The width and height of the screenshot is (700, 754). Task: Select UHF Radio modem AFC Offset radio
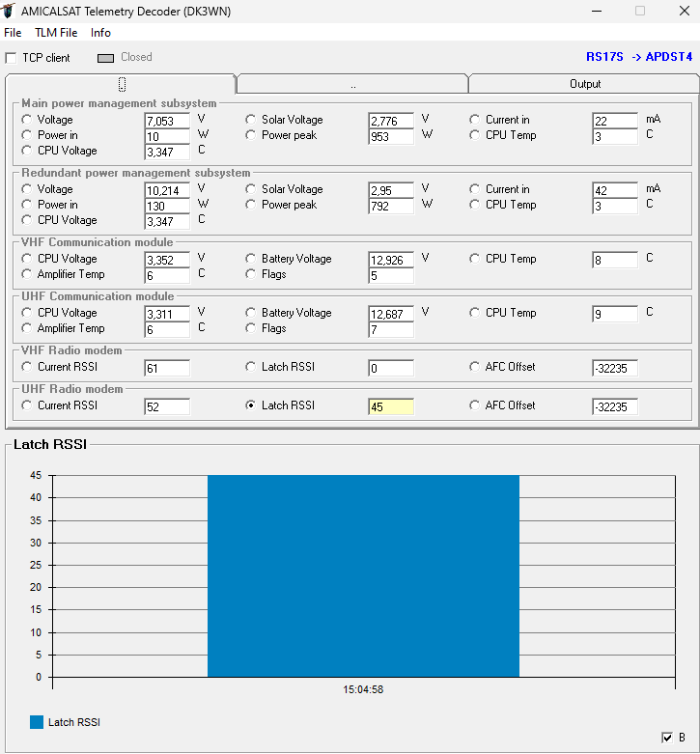point(474,405)
